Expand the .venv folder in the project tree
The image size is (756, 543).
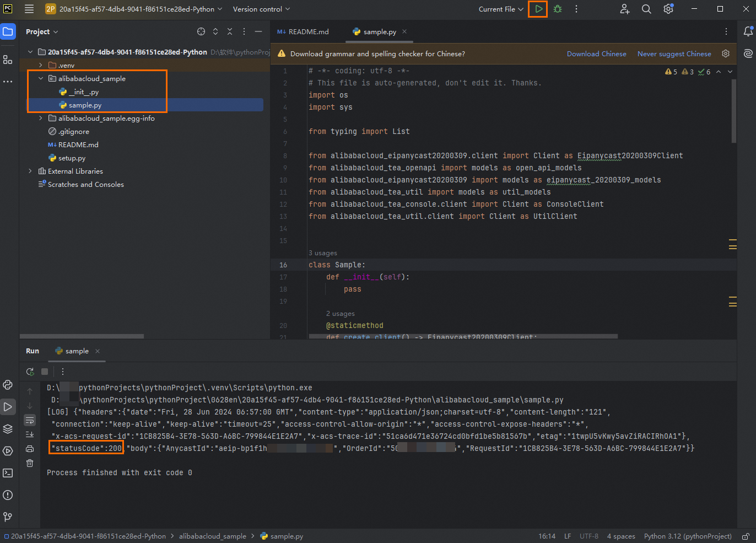pos(41,65)
